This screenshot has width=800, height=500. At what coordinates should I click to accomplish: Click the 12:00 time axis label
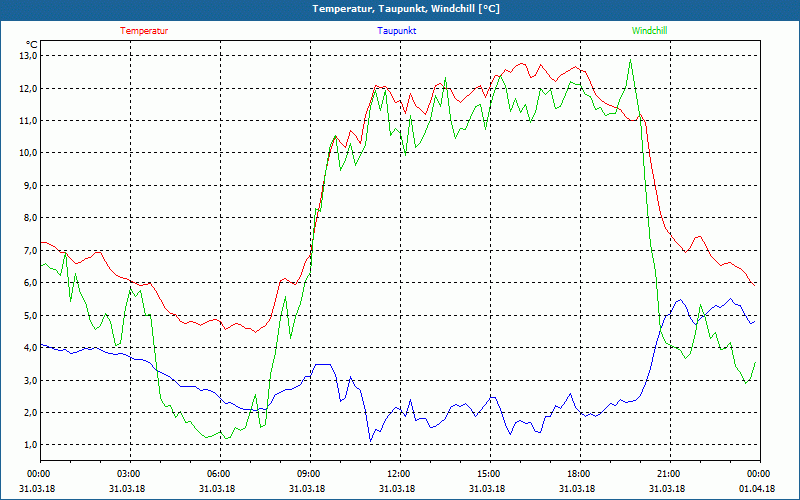(397, 474)
